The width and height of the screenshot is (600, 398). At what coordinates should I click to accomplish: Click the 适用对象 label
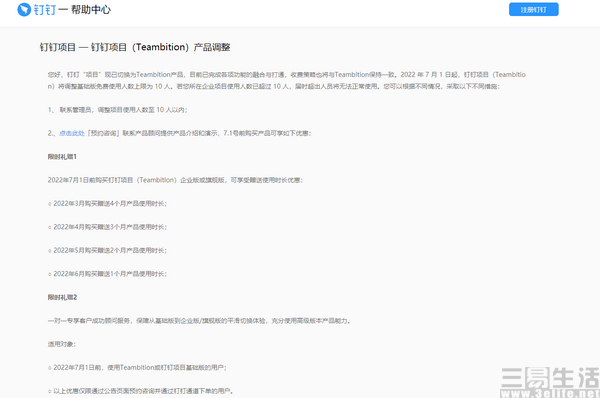point(62,344)
